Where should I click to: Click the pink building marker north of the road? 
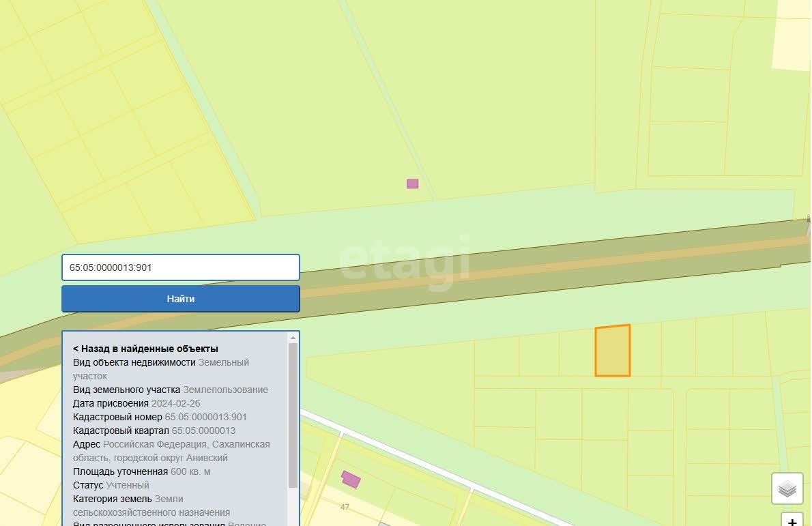(412, 184)
